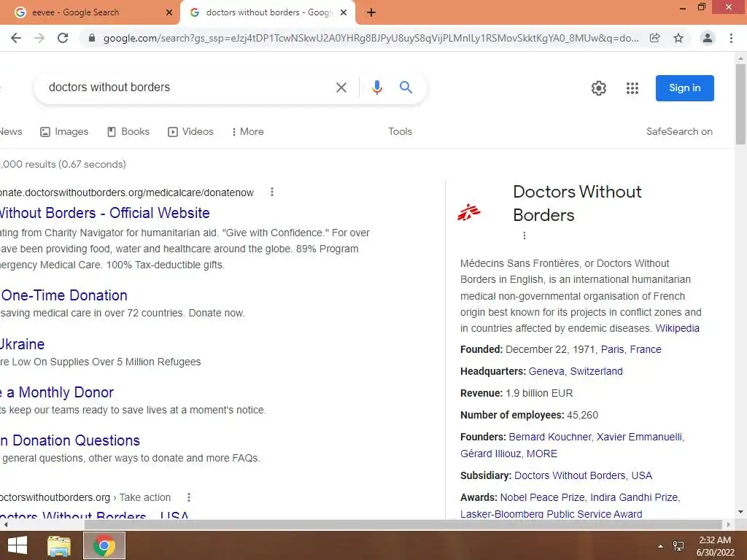The height and width of the screenshot is (560, 747).
Task: Click Chrome icon in taskbar
Action: click(104, 545)
